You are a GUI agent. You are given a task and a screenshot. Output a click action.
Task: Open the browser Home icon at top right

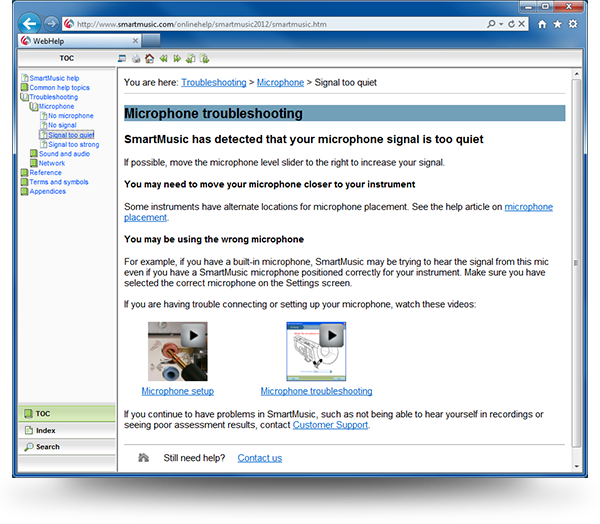[542, 24]
